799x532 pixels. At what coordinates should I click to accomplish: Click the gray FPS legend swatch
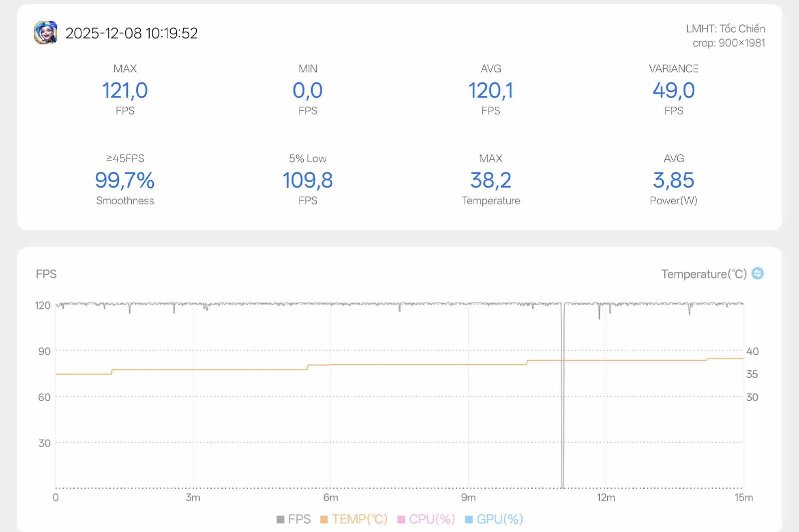(281, 520)
